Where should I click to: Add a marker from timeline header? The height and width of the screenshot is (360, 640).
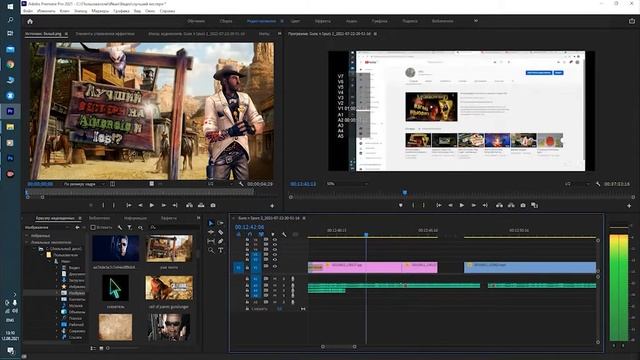pos(273,235)
